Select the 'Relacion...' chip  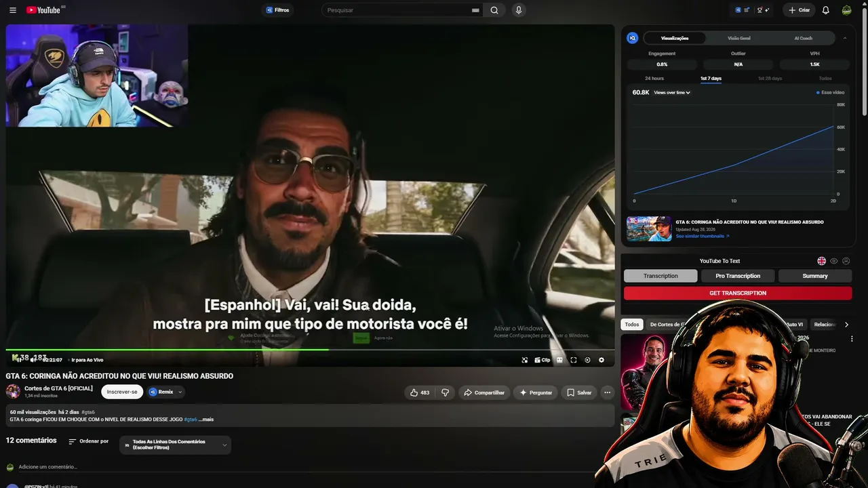point(825,325)
